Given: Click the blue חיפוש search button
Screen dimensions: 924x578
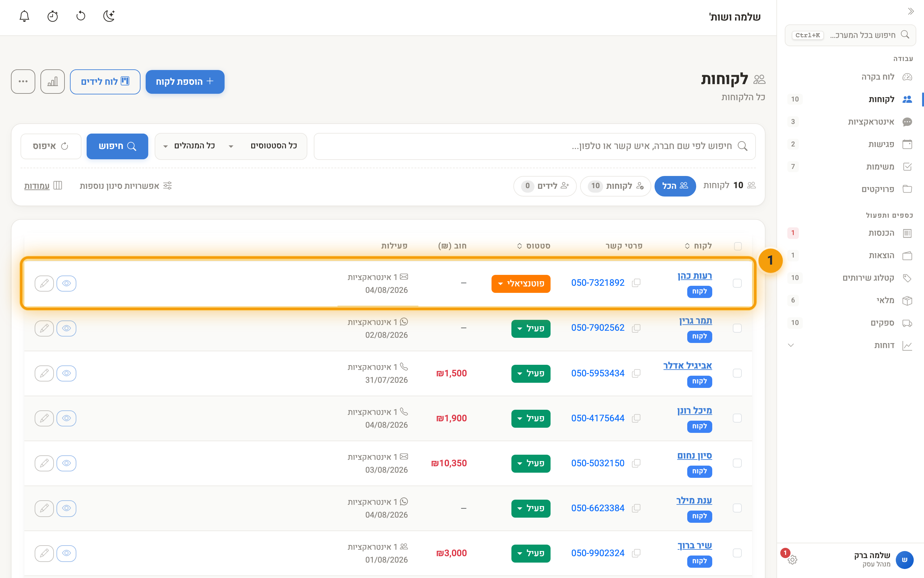Looking at the screenshot, I should [117, 146].
